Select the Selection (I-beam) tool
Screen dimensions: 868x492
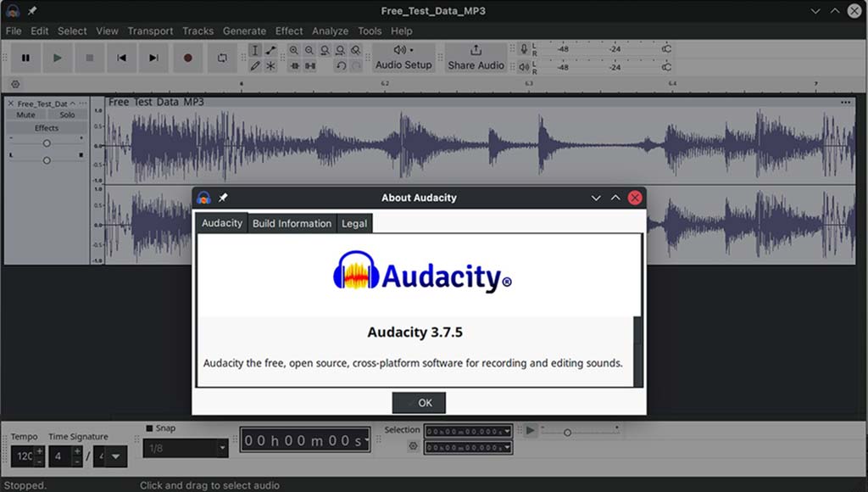pyautogui.click(x=254, y=50)
